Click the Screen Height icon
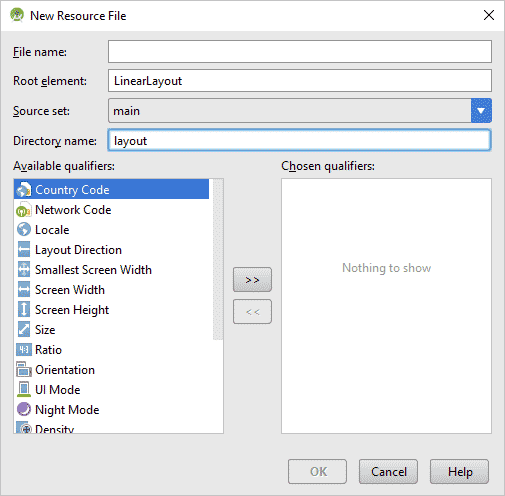This screenshot has width=505, height=496. [x=24, y=310]
